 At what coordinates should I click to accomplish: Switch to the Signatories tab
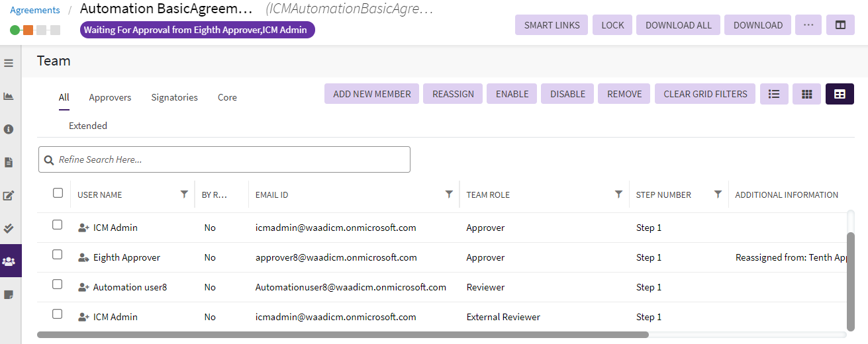pyautogui.click(x=174, y=97)
